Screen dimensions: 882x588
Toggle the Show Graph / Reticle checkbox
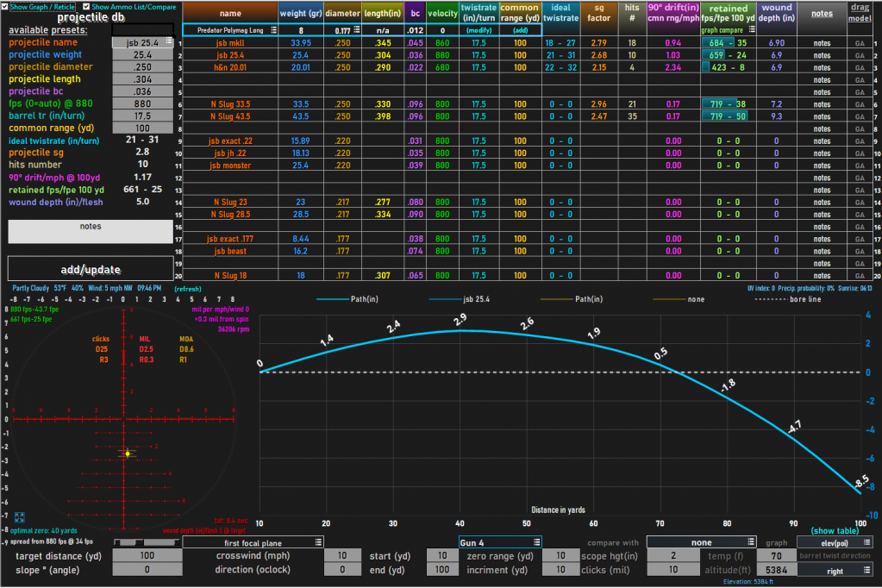point(5,7)
